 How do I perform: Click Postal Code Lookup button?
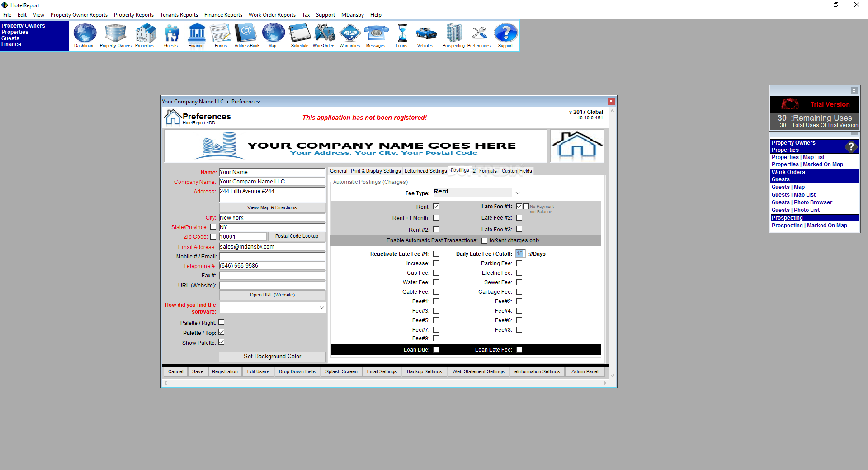pyautogui.click(x=297, y=236)
